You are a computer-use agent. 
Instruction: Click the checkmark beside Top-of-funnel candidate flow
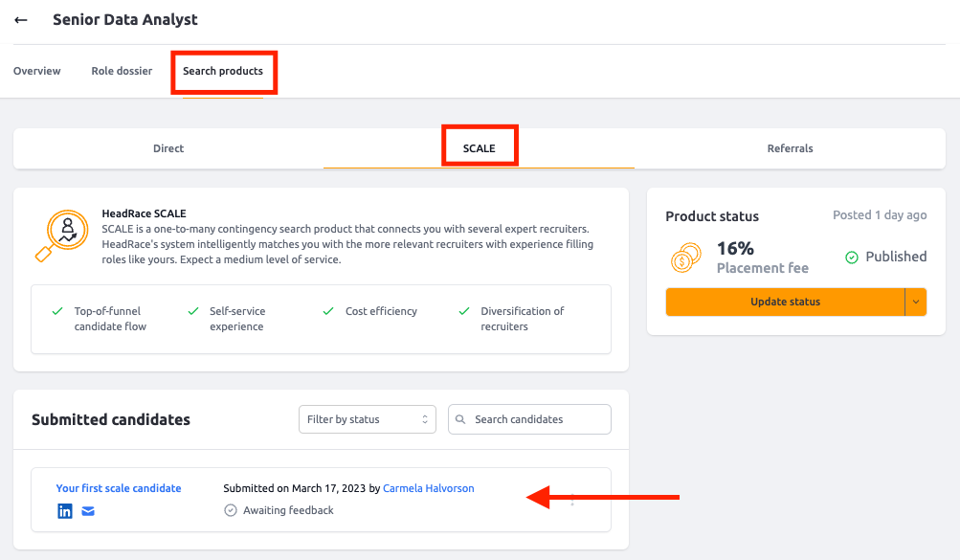[x=57, y=311]
